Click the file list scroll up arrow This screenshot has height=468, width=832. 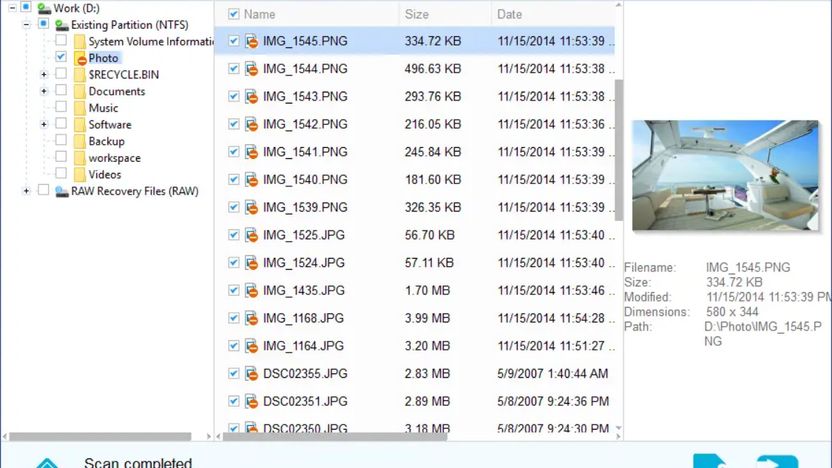click(619, 5)
